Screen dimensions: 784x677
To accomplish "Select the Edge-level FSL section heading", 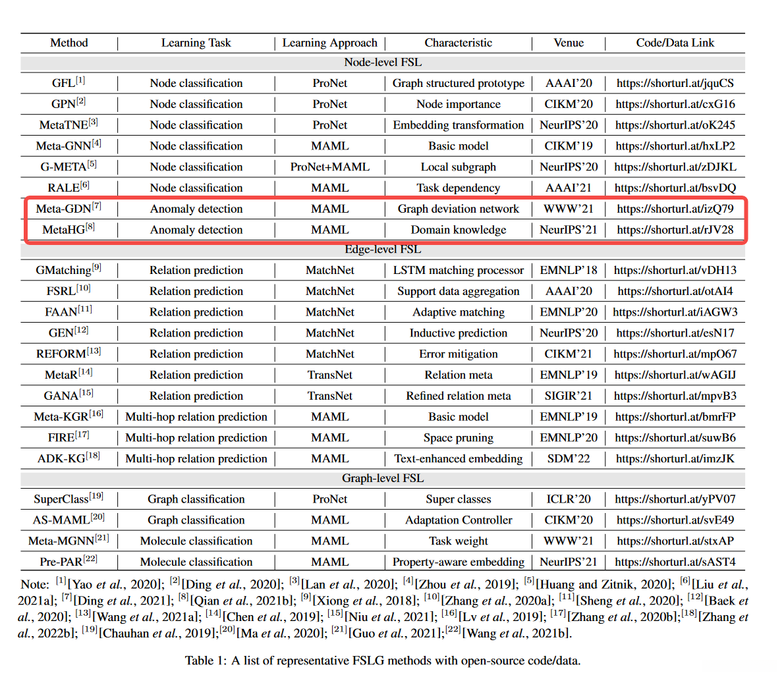I will click(383, 250).
